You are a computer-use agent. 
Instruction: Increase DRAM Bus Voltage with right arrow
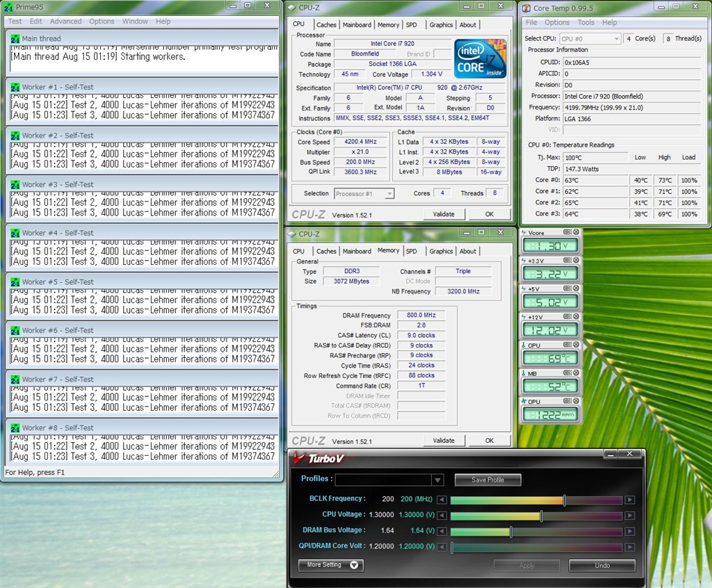pos(629,532)
